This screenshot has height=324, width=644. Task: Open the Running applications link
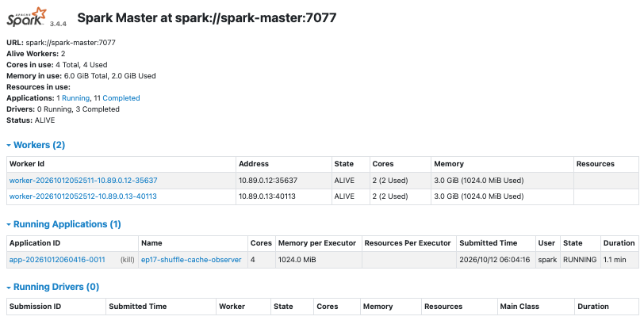pyautogui.click(x=75, y=98)
